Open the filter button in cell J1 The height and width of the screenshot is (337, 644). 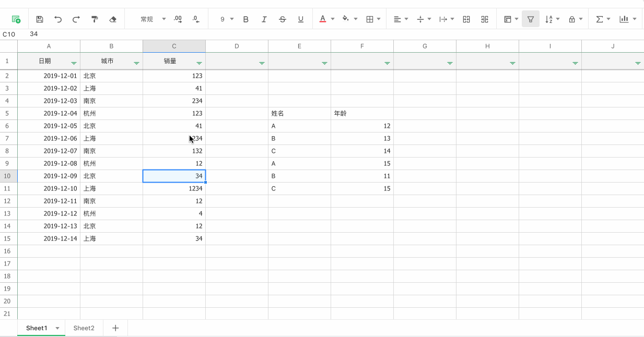[x=638, y=63]
